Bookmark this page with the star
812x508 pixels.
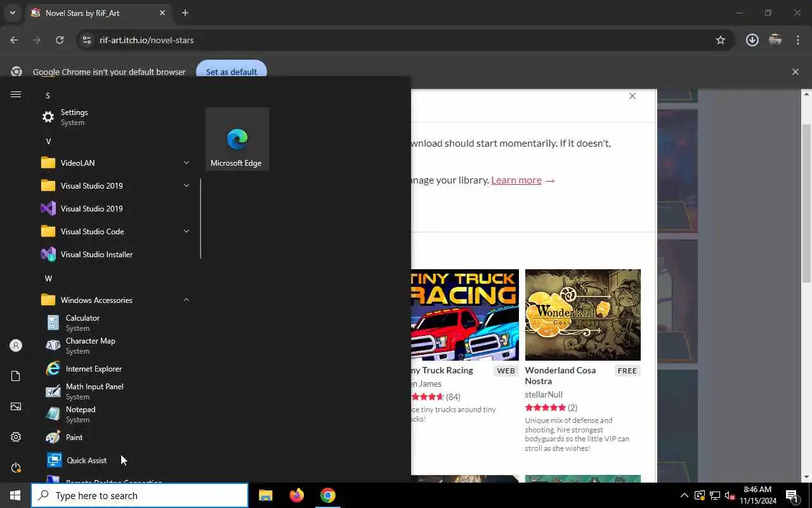[x=721, y=40]
